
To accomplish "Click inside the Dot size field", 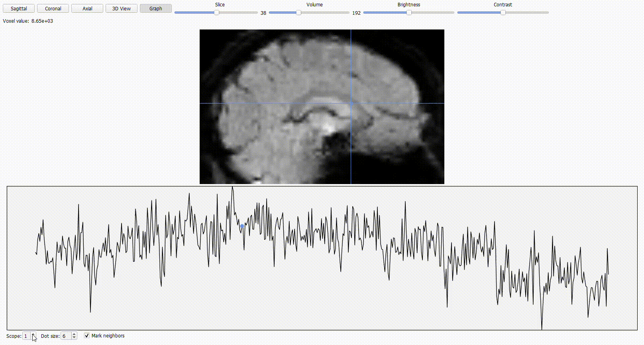I will (66, 336).
